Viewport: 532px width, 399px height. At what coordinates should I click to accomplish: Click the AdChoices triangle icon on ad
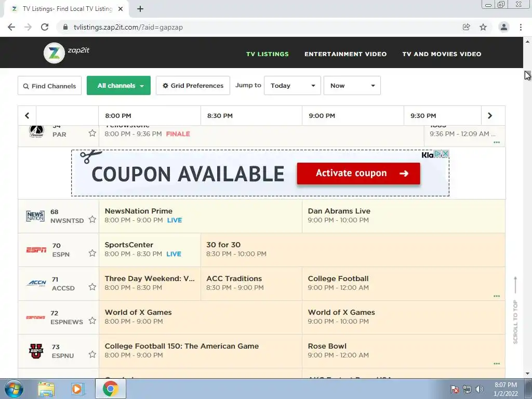pyautogui.click(x=438, y=154)
